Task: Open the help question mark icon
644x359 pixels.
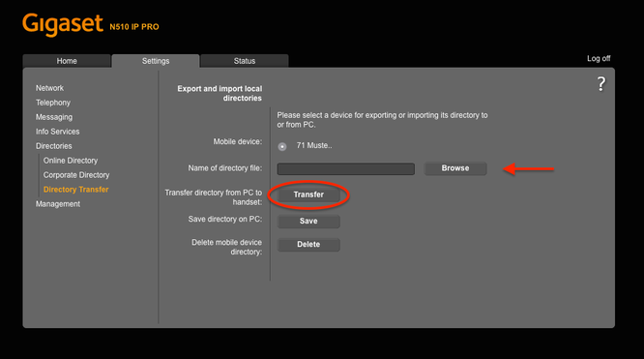Action: click(x=600, y=84)
